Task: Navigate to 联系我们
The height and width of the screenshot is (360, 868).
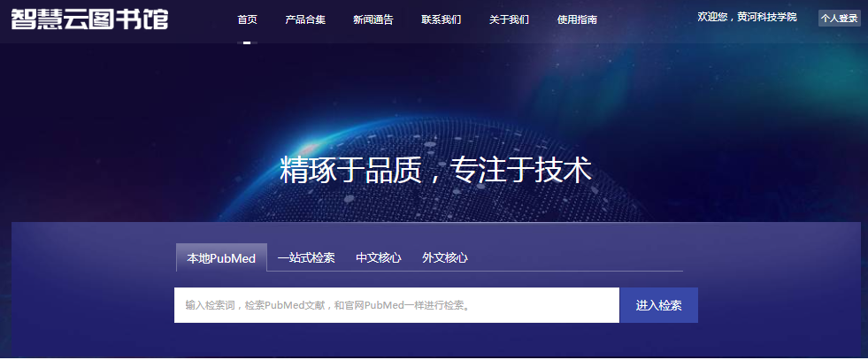Action: point(441,19)
